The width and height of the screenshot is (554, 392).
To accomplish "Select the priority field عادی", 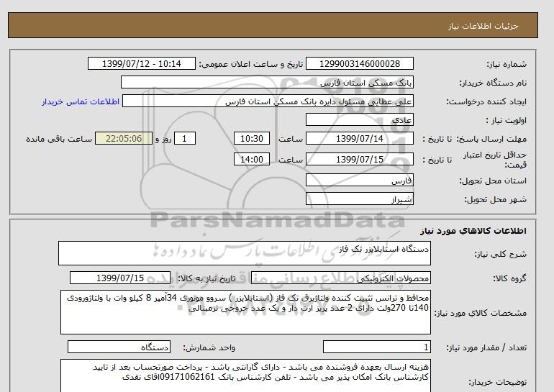I will (x=359, y=120).
